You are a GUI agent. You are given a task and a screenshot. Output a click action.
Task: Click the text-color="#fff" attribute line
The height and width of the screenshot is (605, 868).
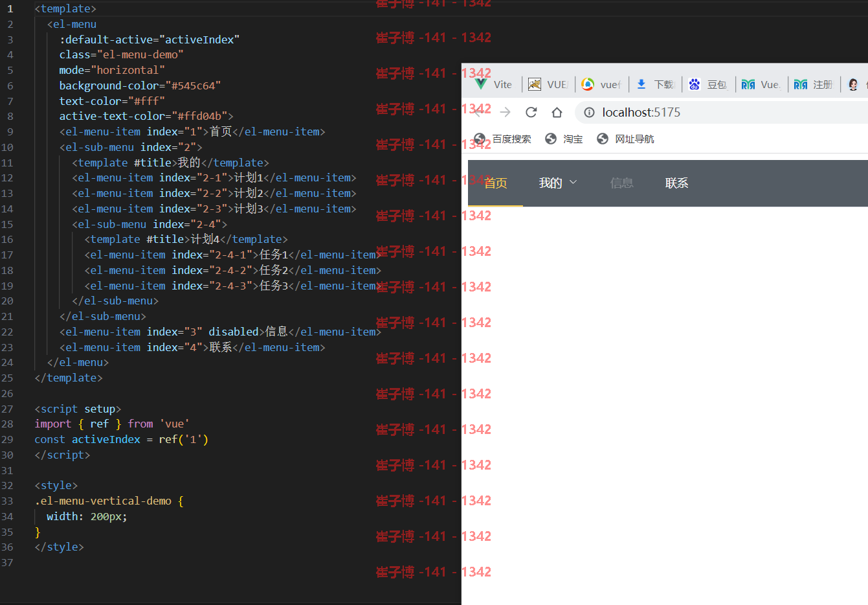coord(112,101)
